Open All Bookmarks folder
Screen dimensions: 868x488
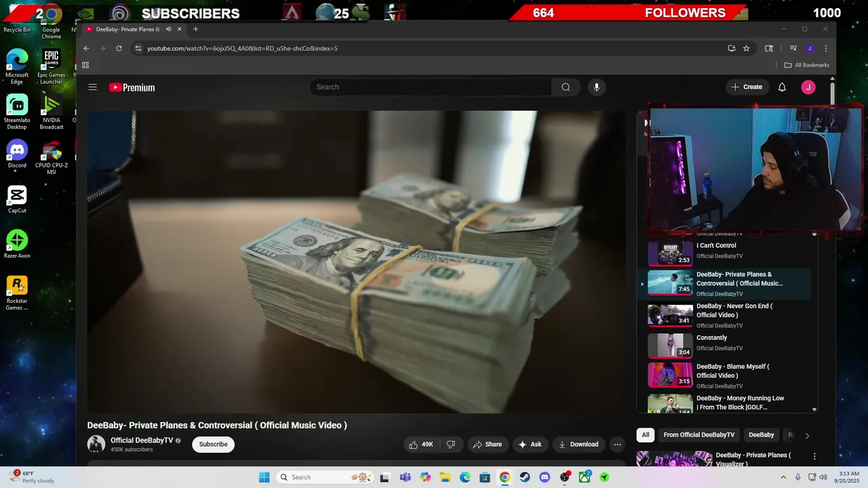[x=806, y=65]
